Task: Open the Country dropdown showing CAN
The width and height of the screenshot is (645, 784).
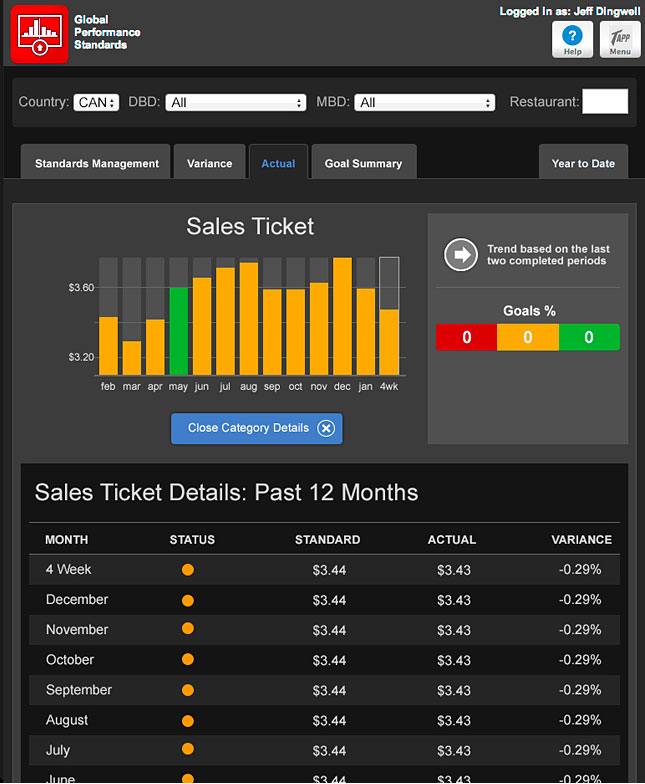Action: (x=96, y=102)
